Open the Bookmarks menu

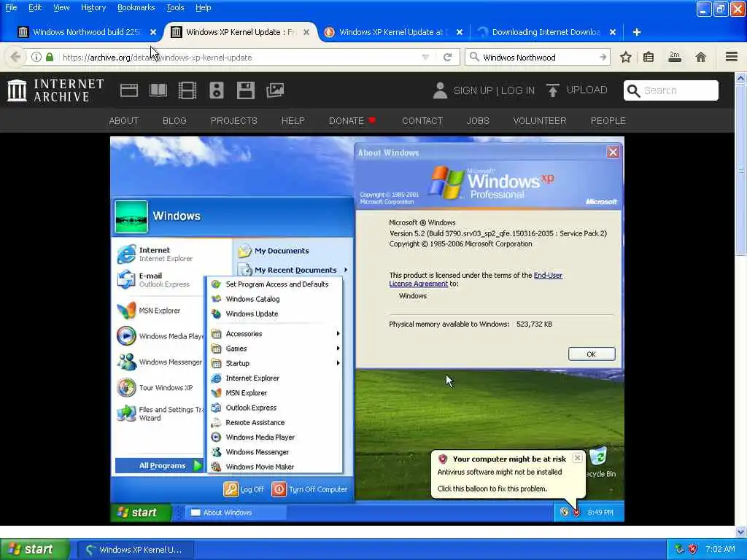click(x=136, y=7)
